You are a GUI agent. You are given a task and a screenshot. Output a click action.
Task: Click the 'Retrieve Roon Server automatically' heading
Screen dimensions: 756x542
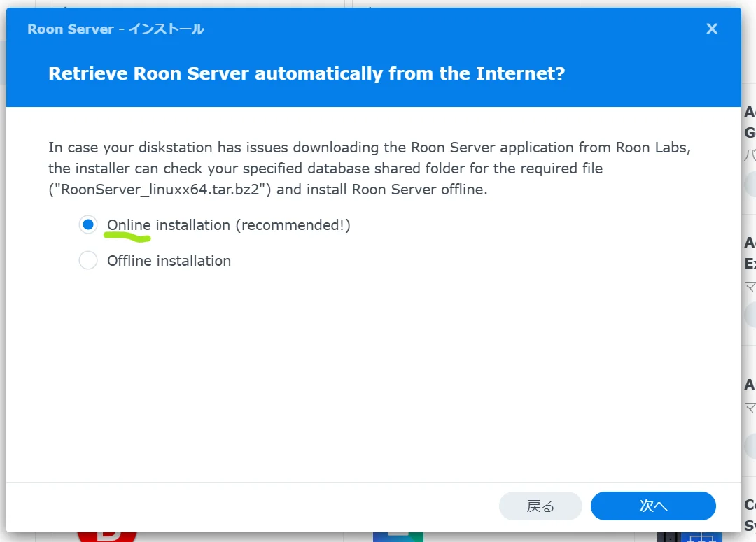306,73
